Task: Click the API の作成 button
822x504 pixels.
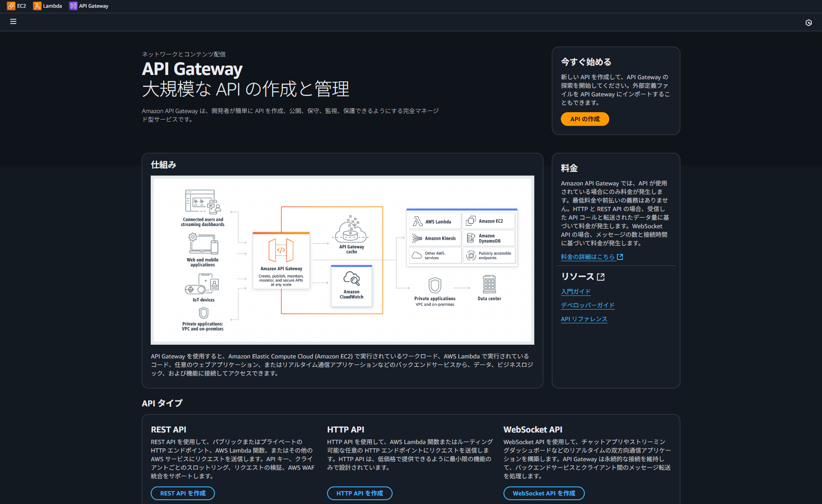Action: click(x=585, y=119)
